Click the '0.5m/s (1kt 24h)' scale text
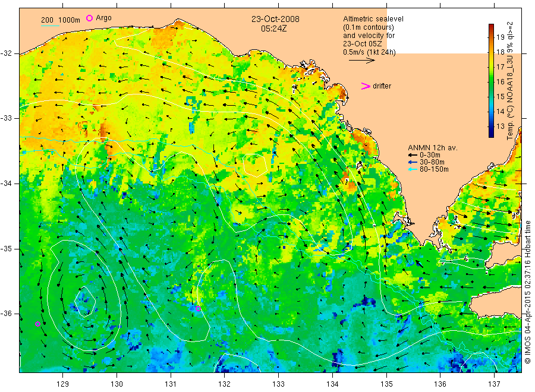Image resolution: width=535 pixels, height=392 pixels. (x=370, y=52)
